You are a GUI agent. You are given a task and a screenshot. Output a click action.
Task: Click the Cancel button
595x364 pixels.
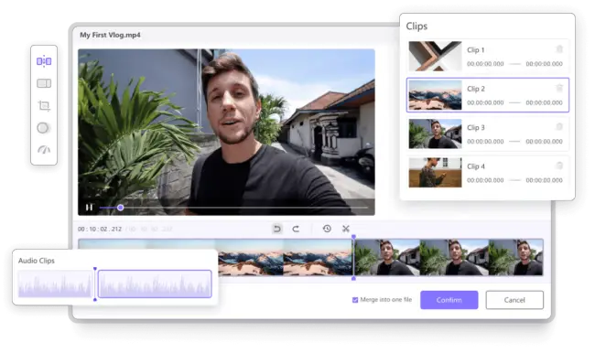[x=514, y=300]
